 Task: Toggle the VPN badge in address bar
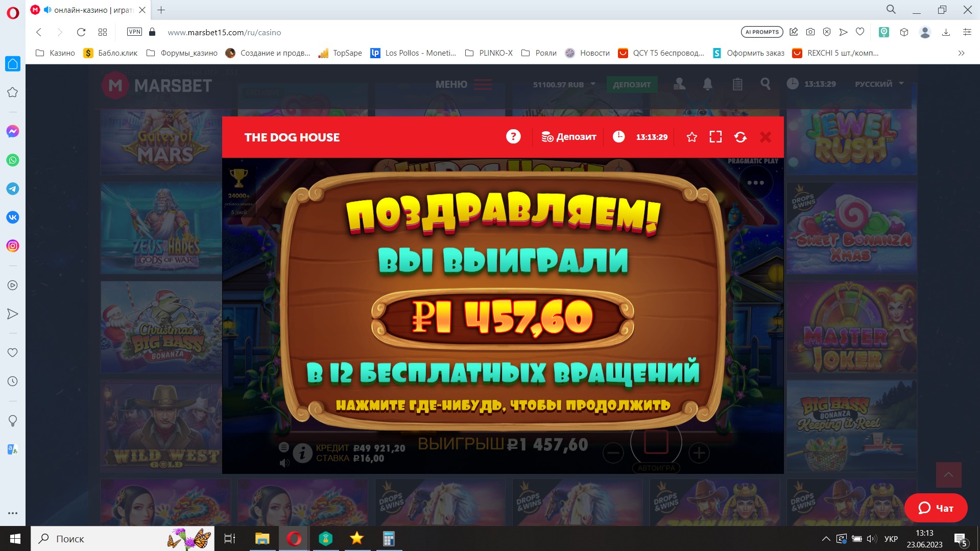[x=134, y=32]
